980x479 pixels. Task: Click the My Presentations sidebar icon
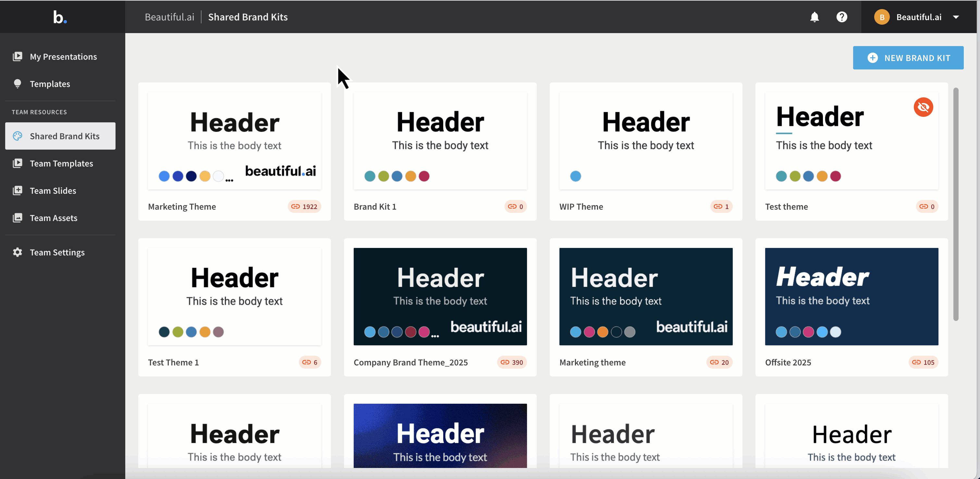coord(18,56)
